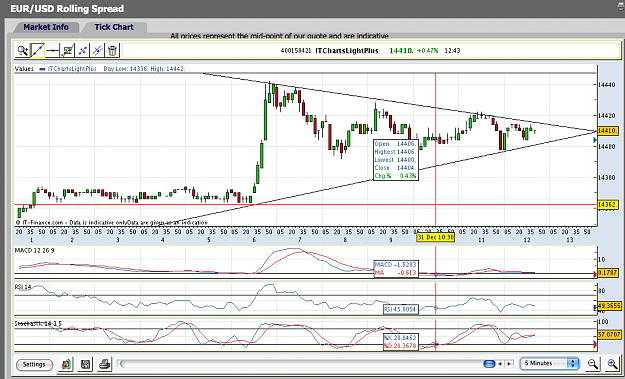This screenshot has width=625, height=379.
Task: Click the Close 14404 tooltip row
Action: [395, 168]
